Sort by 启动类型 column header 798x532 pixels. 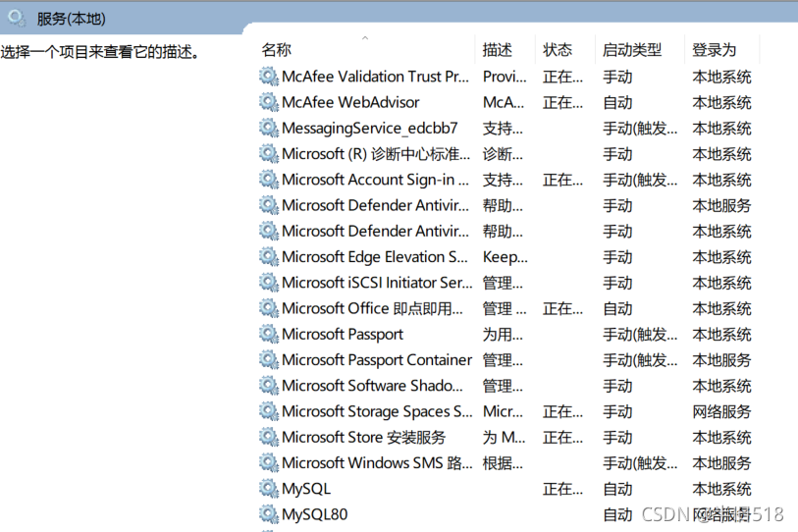[x=632, y=50]
